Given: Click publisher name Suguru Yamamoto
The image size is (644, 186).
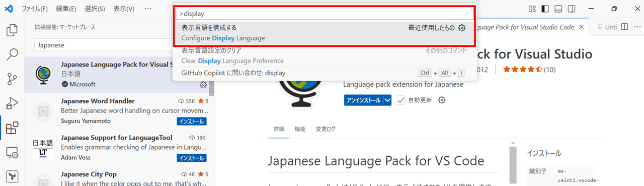Looking at the screenshot, I should [86, 121].
